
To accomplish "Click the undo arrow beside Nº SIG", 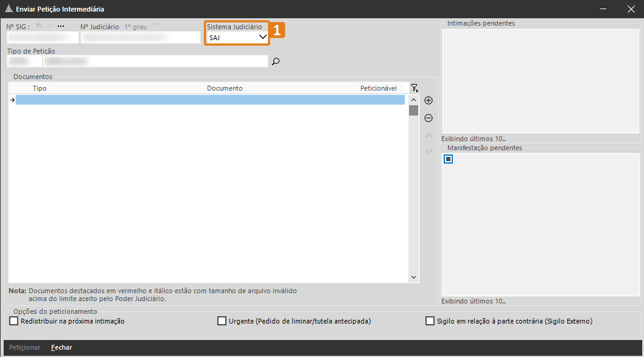I will [40, 26].
